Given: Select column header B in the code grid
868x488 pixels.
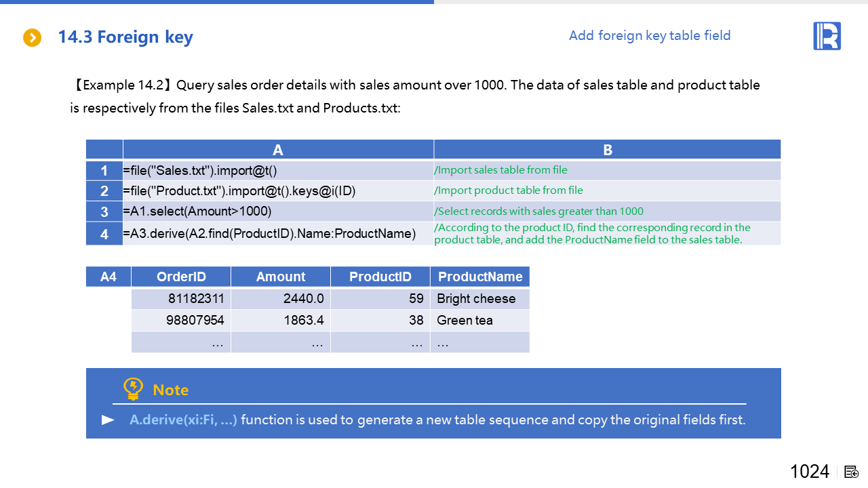Looking at the screenshot, I should [x=607, y=150].
